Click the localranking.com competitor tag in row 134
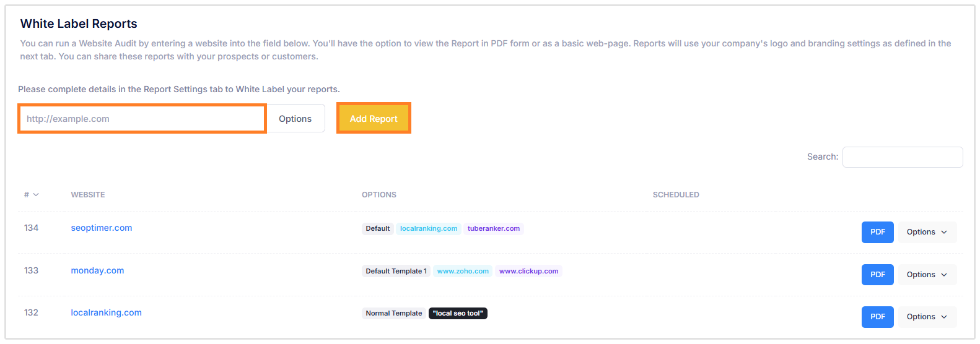Viewport: 980px width, 344px height. (429, 228)
